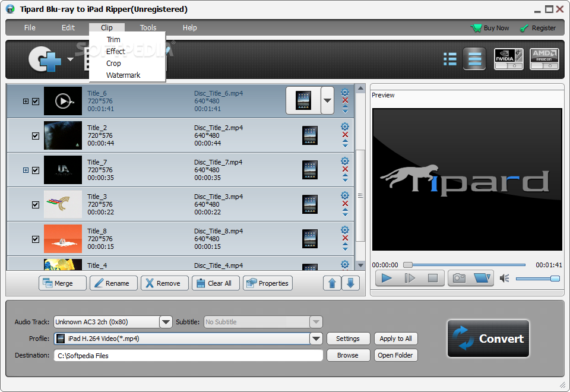
Task: Click the Destination path field
Action: (188, 356)
